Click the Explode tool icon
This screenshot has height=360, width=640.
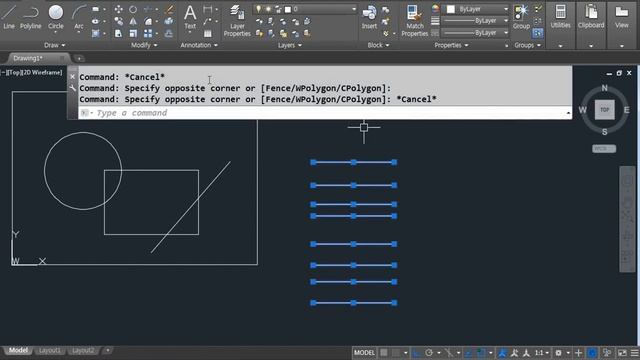pyautogui.click(x=169, y=21)
